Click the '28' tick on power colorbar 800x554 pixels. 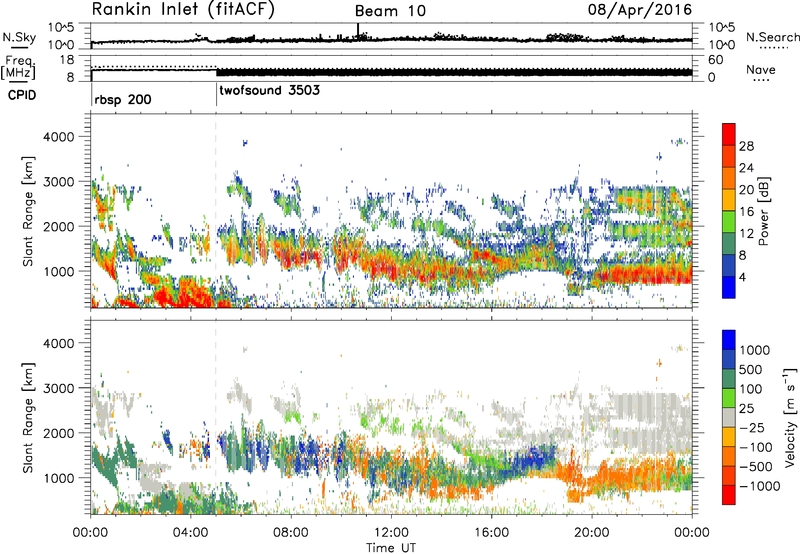point(746,146)
